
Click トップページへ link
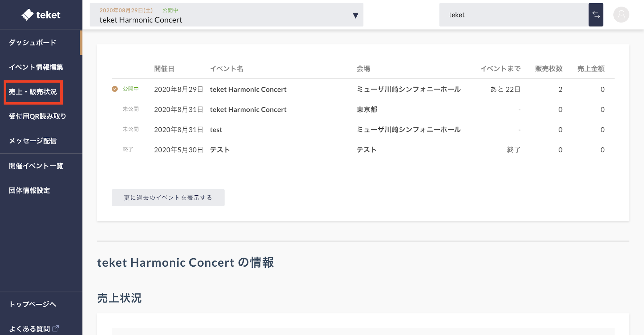coord(33,304)
